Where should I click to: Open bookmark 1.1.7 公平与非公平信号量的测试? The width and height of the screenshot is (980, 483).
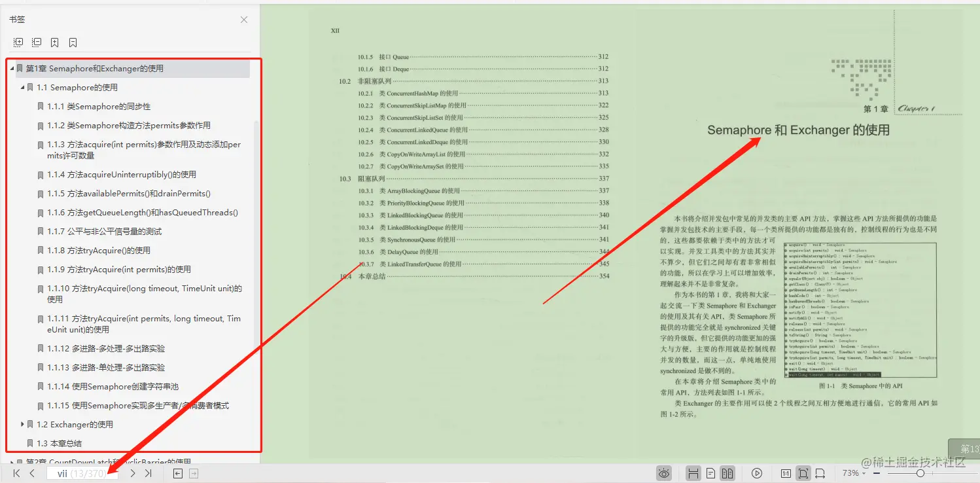point(105,232)
